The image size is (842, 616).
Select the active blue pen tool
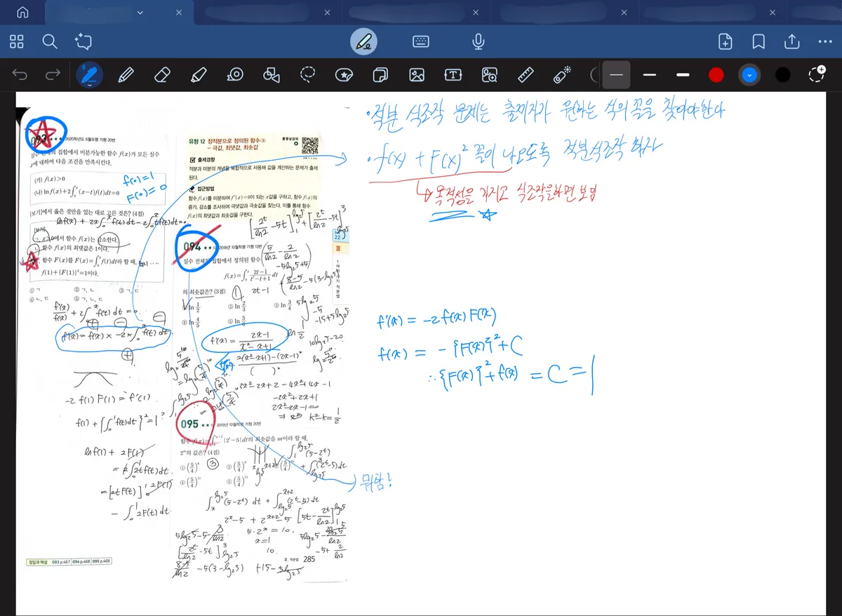(x=89, y=74)
